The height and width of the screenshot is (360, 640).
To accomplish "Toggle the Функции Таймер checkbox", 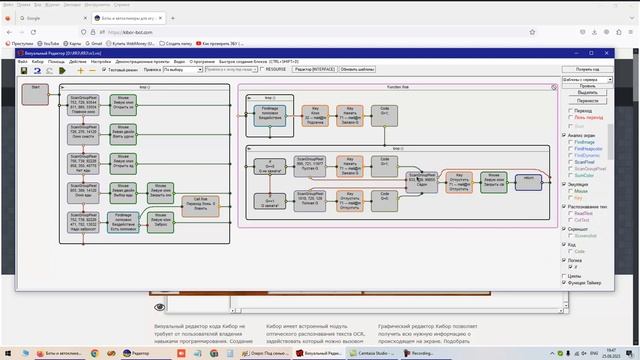I will 564,282.
